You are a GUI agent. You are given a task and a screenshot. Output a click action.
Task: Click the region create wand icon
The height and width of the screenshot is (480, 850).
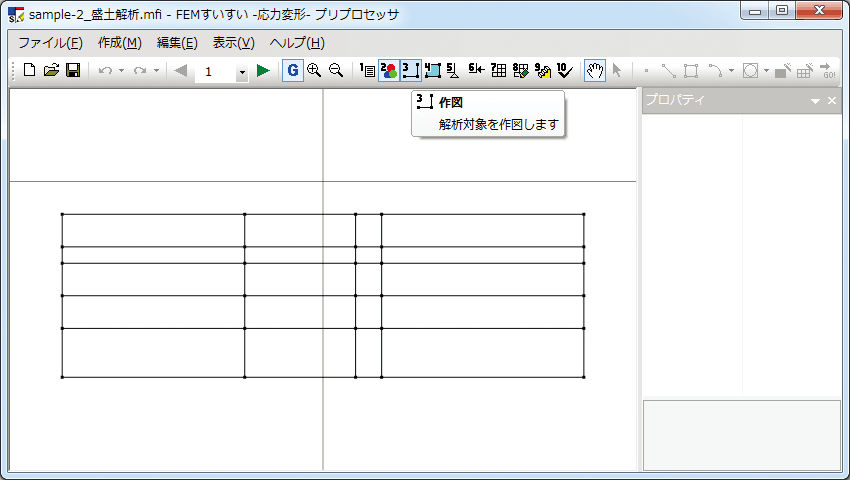(782, 71)
